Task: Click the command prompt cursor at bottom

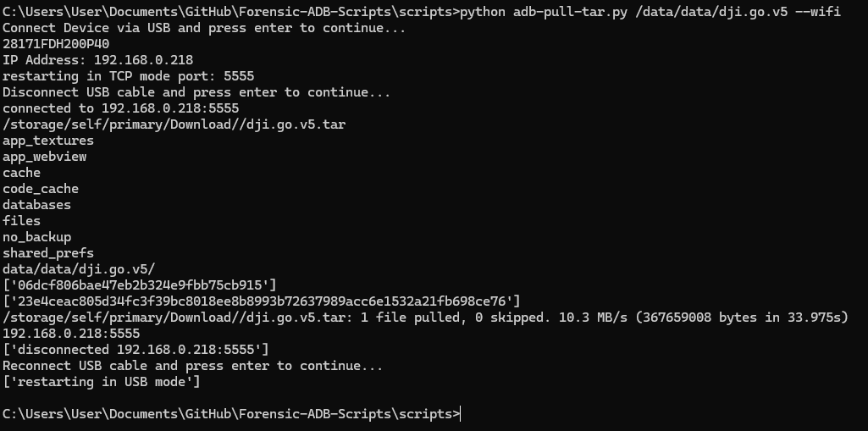Action: click(462, 414)
